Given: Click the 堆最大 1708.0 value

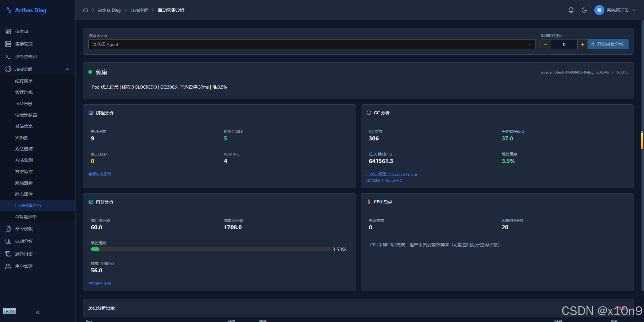Looking at the screenshot, I should click(x=233, y=227).
